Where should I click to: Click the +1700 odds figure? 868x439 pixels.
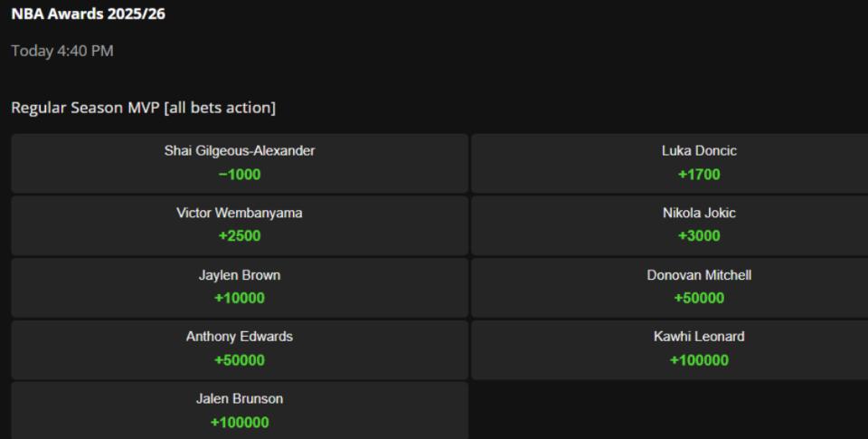pyautogui.click(x=699, y=175)
